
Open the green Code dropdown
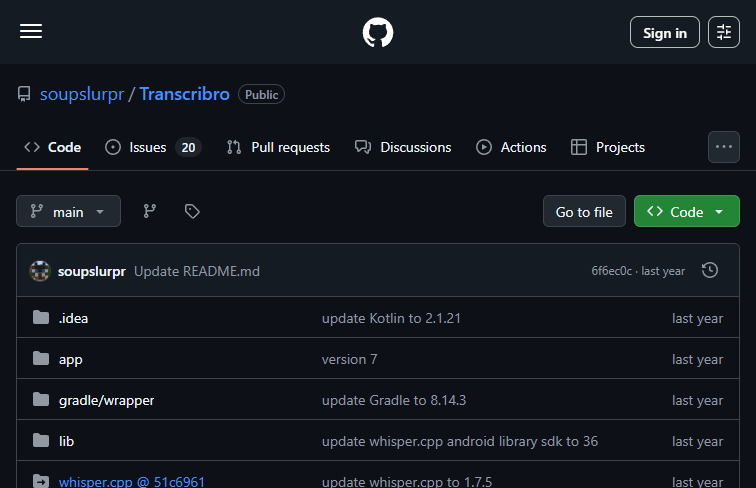687,211
